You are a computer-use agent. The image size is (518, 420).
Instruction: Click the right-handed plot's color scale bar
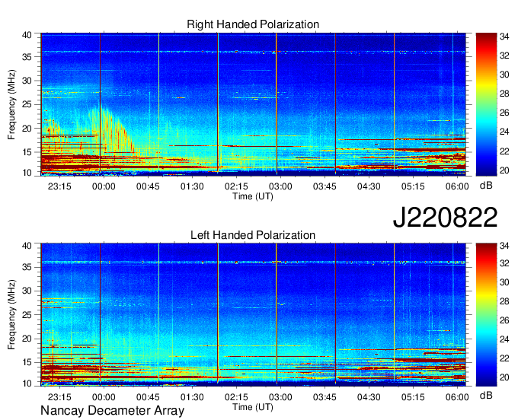tap(486, 104)
